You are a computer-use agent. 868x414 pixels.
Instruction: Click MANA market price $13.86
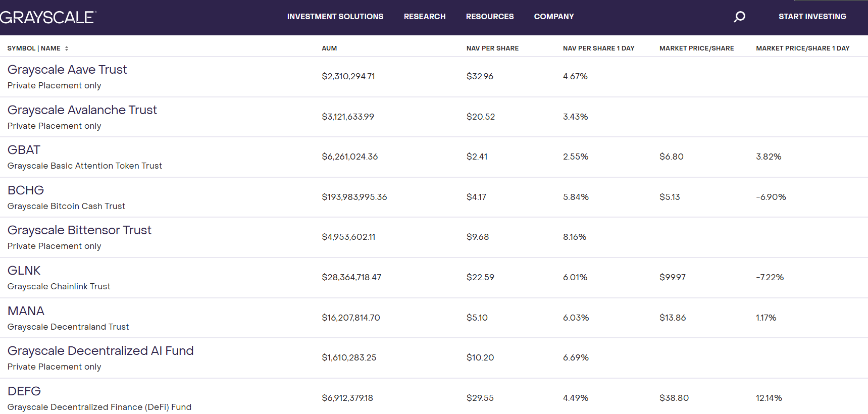coord(673,318)
